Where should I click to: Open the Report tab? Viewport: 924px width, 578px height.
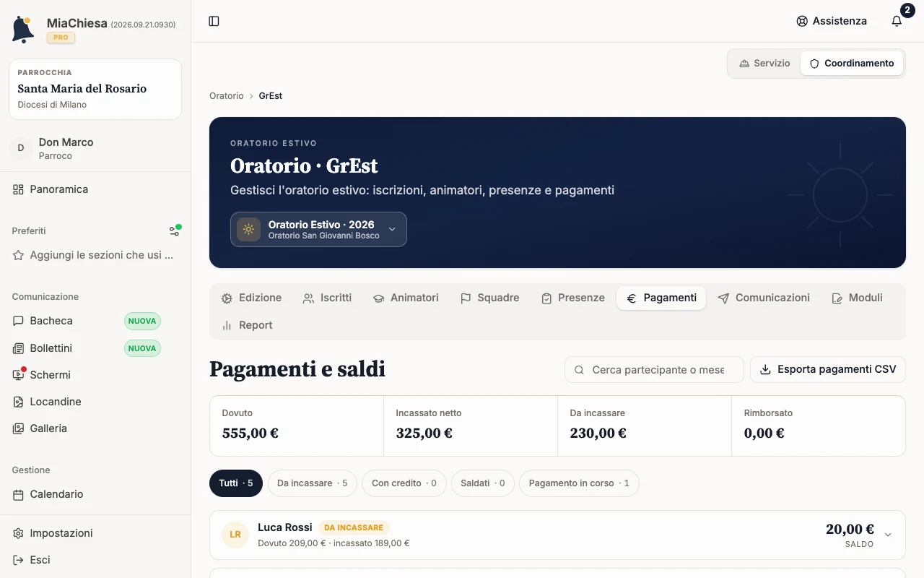[247, 325]
